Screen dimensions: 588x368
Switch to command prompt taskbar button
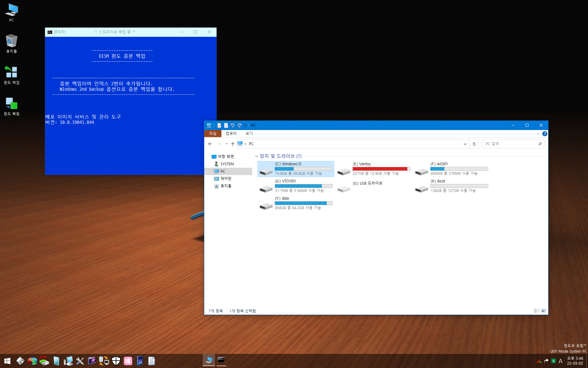221,360
